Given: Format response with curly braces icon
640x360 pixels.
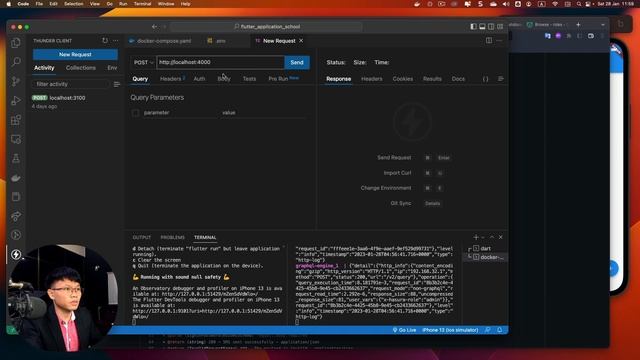Looking at the screenshot, I should coord(485,79).
